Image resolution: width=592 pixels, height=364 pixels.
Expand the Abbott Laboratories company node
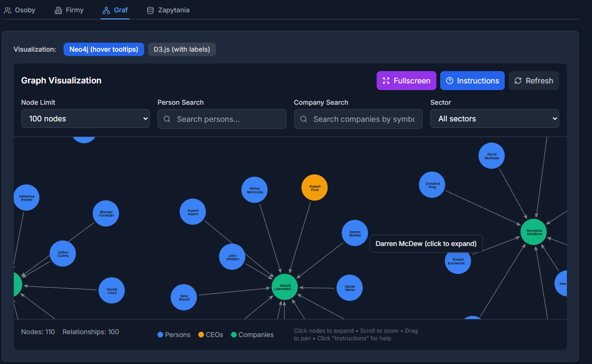(x=285, y=287)
